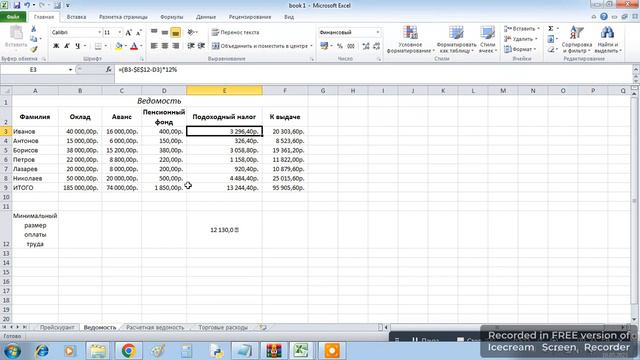This screenshot has height=360, width=640.
Task: Toggle middle vertical alignment
Action: pos(164,32)
